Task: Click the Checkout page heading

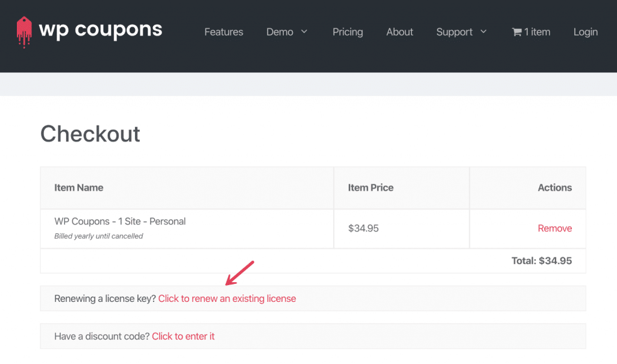Action: coord(90,134)
